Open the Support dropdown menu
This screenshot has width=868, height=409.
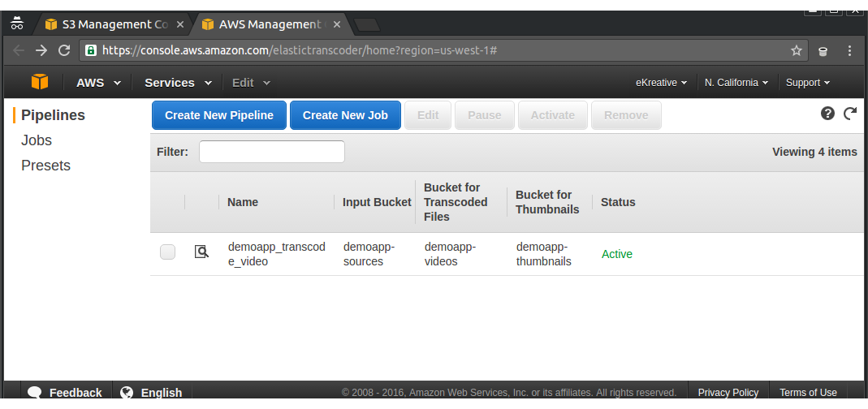click(807, 83)
